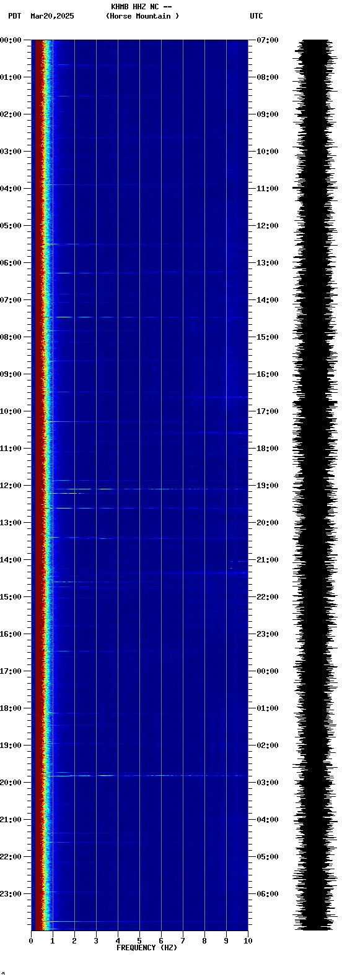Click the frequency axis tick labeled 5
The height and width of the screenshot is (980, 342).
coord(139,941)
